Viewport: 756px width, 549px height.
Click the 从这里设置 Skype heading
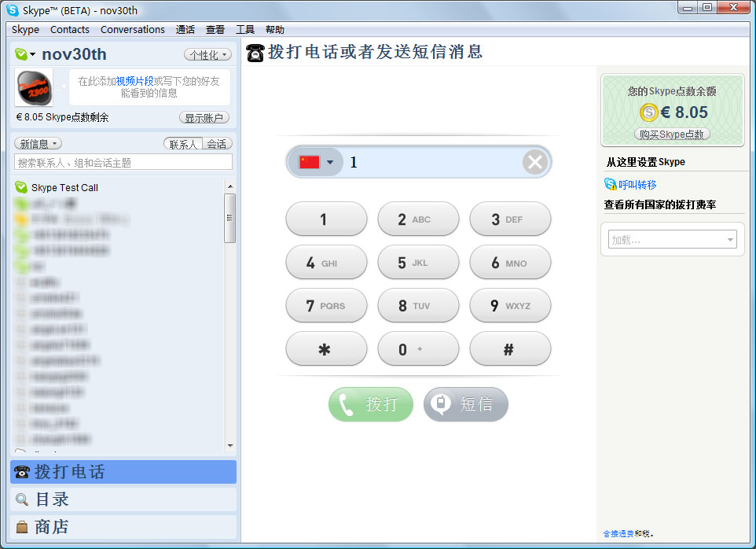coord(646,162)
